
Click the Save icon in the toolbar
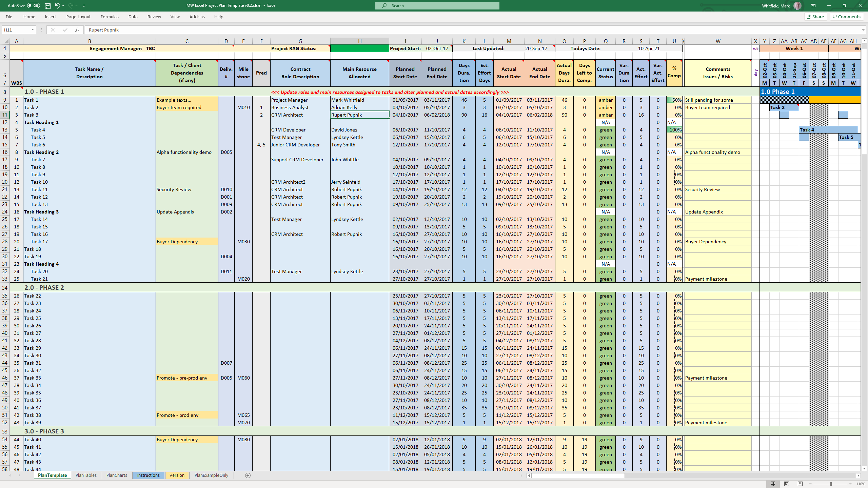coord(47,5)
